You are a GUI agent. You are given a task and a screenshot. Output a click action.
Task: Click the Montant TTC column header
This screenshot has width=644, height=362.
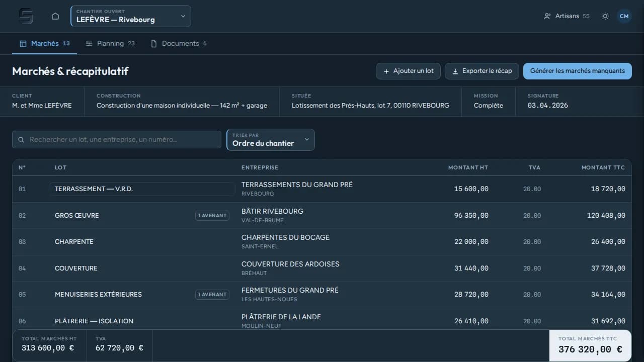tap(603, 167)
